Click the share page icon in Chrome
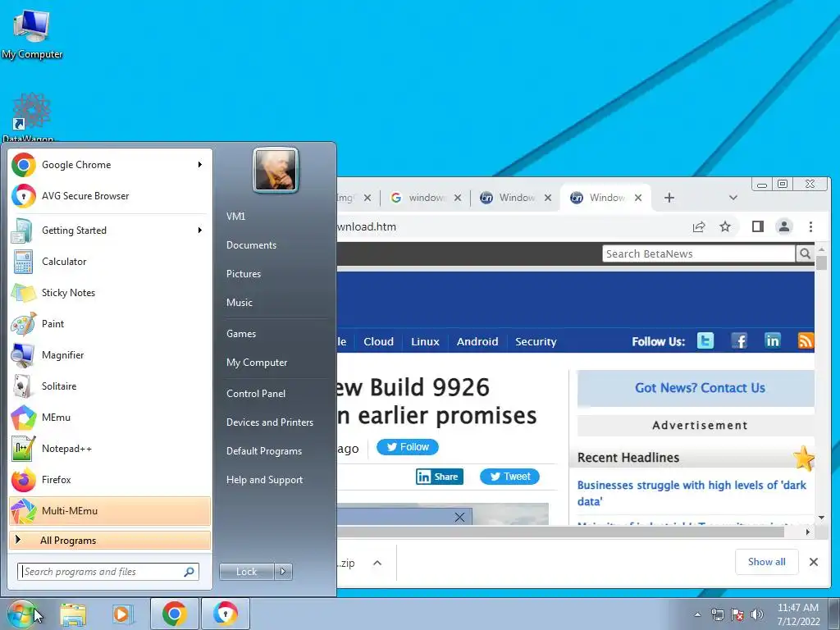Image resolution: width=840 pixels, height=630 pixels. coord(699,226)
